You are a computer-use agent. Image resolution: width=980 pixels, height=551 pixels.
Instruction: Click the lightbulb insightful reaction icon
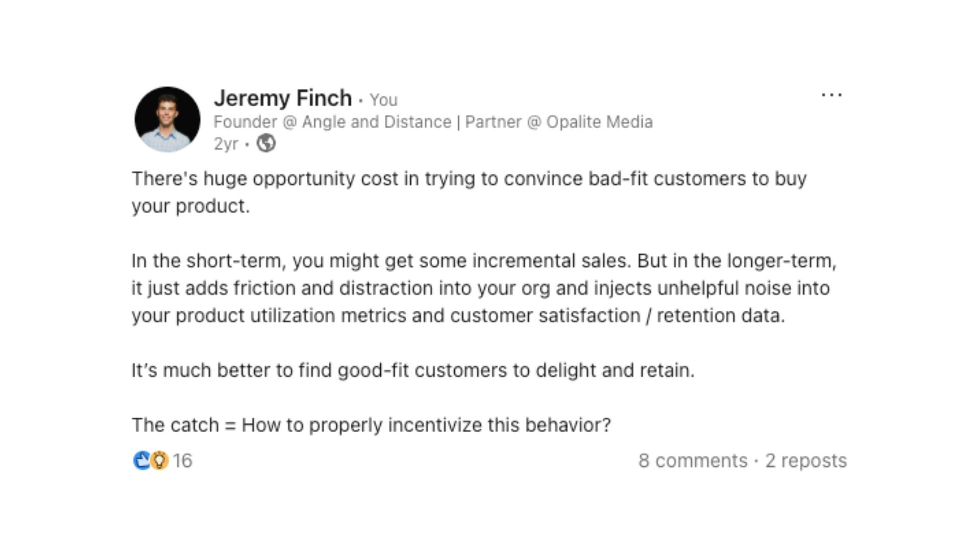(x=160, y=460)
